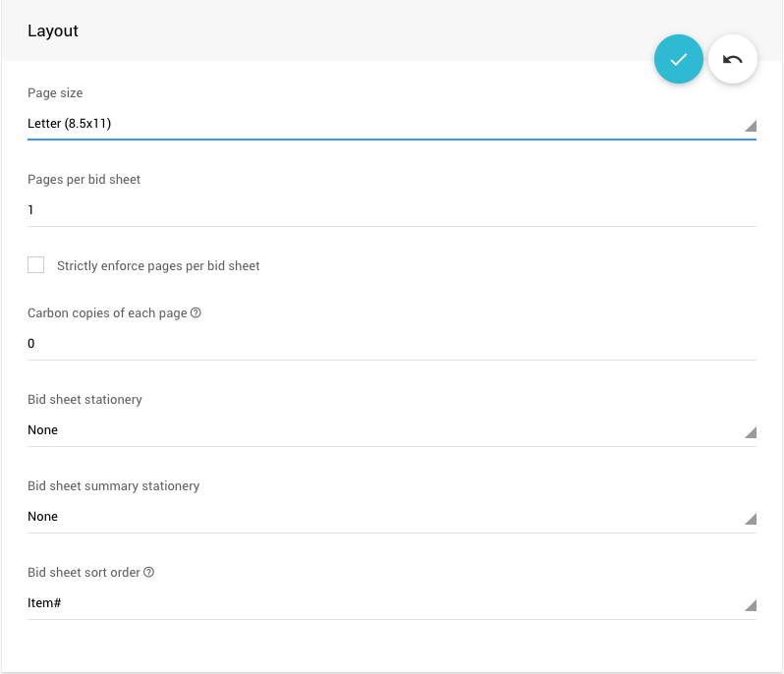Viewport: 784px width, 674px height.
Task: Click the blue checkmark save button
Action: click(678, 59)
